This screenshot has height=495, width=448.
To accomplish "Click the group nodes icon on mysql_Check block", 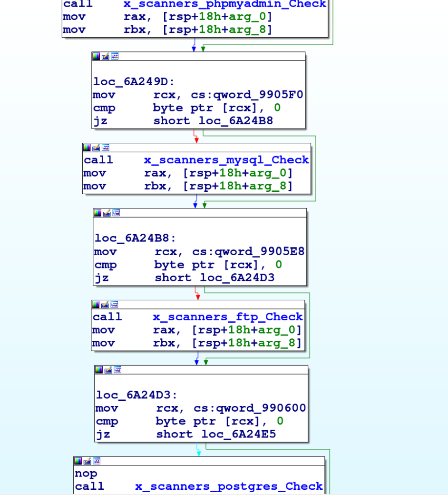I will [105, 148].
